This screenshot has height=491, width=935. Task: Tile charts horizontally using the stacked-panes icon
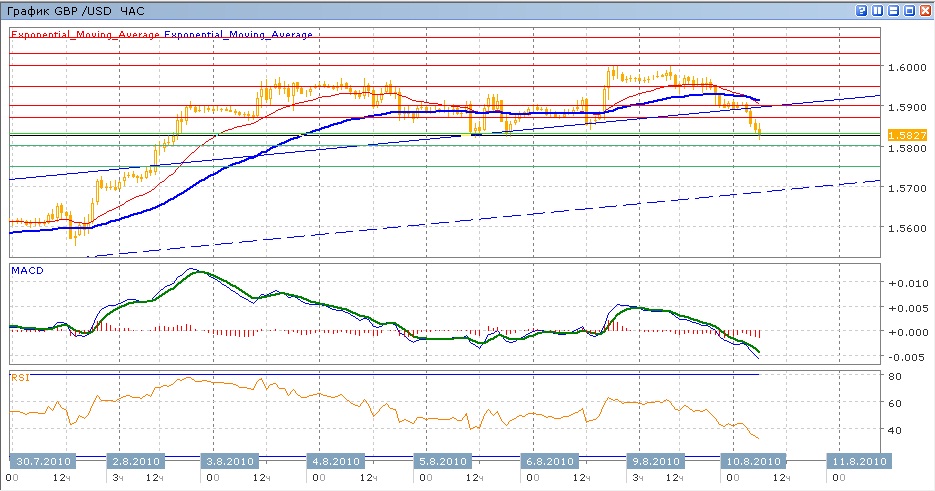(x=893, y=10)
